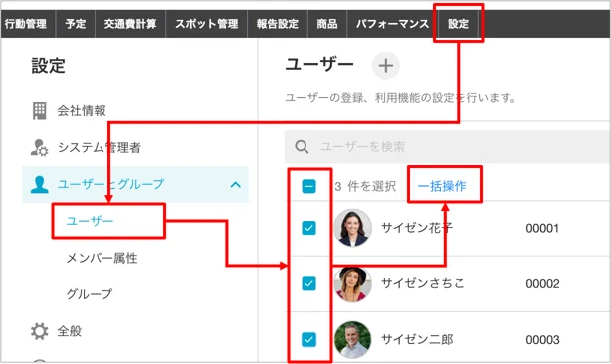The width and height of the screenshot is (611, 364).
Task: Select メンバー属性 in the sidebar
Action: point(102,258)
